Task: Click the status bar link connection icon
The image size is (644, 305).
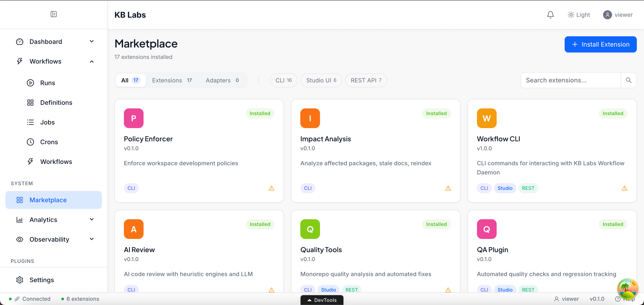Action: [x=17, y=299]
